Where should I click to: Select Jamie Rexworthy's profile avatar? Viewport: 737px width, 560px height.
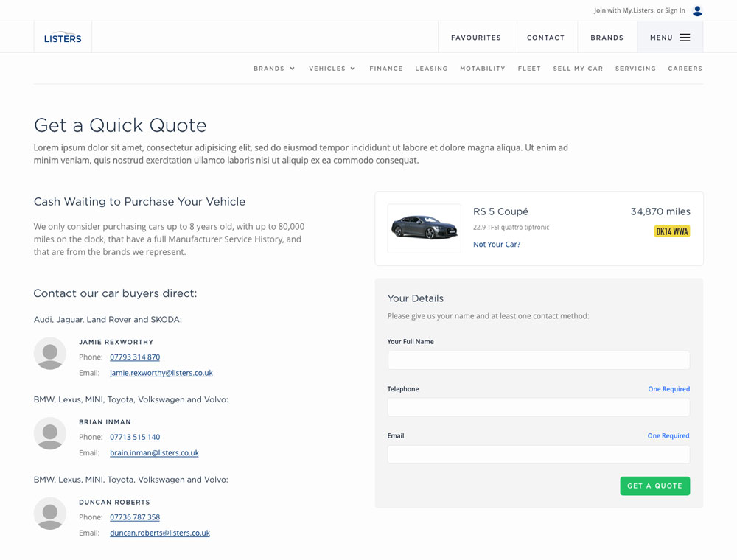49,354
